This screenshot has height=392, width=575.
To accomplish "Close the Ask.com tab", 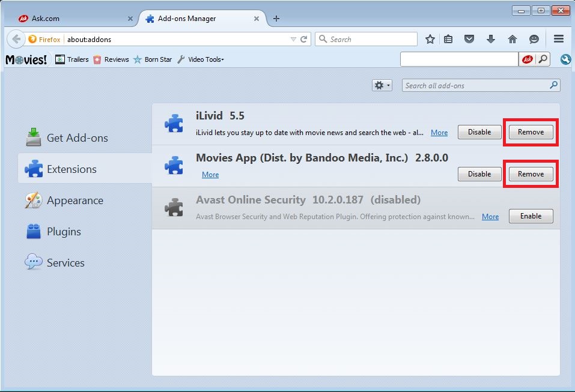I will pos(130,19).
